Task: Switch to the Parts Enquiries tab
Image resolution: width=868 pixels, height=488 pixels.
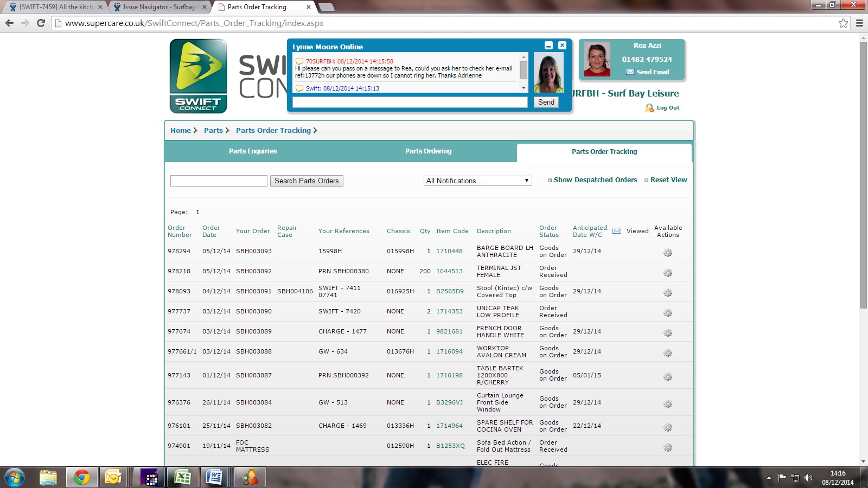Action: [x=253, y=151]
